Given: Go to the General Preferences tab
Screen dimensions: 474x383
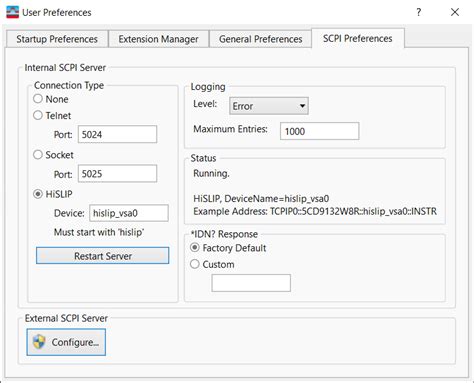Looking at the screenshot, I should (261, 39).
